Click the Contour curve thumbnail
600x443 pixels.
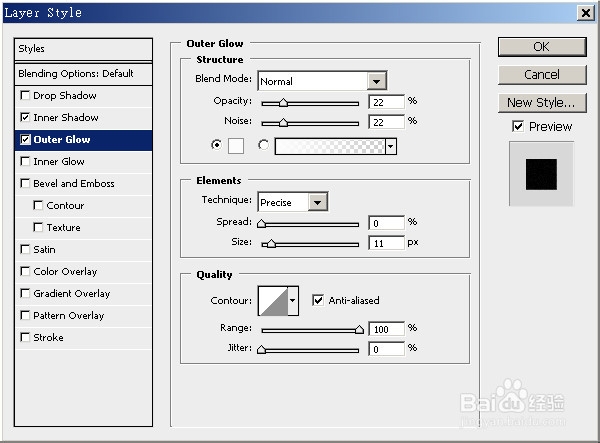[273, 301]
